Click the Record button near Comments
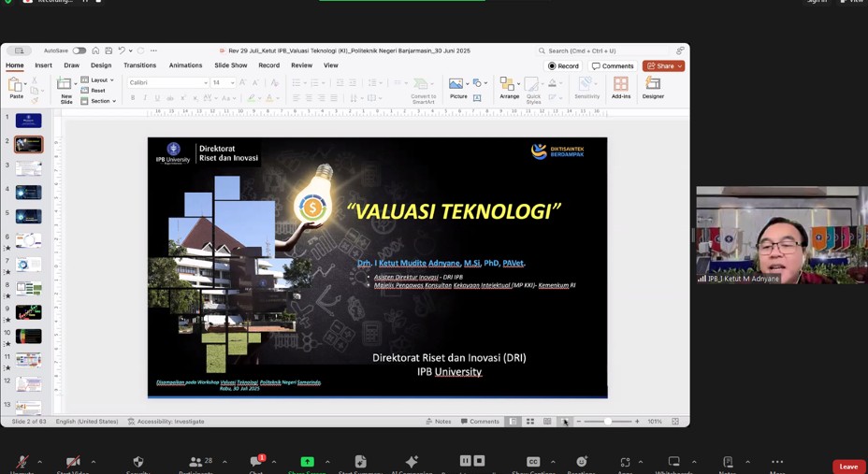The height and width of the screenshot is (474, 868). tap(563, 65)
